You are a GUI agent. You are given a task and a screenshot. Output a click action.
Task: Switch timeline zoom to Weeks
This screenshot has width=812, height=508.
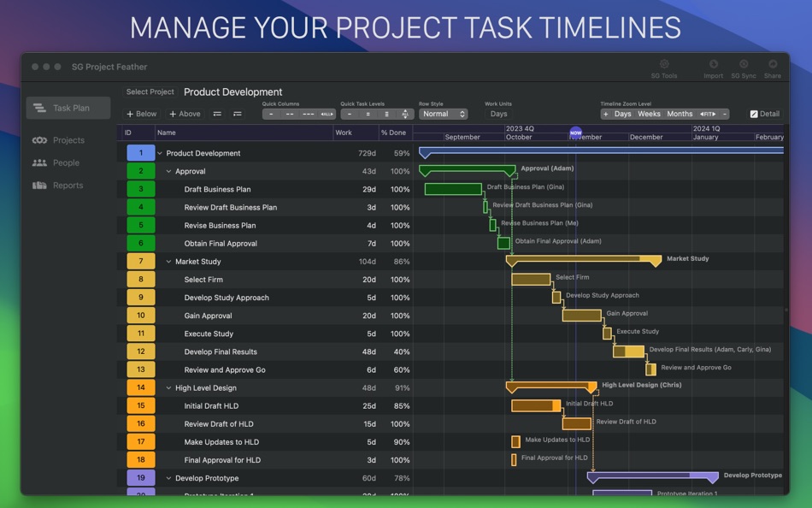point(649,114)
